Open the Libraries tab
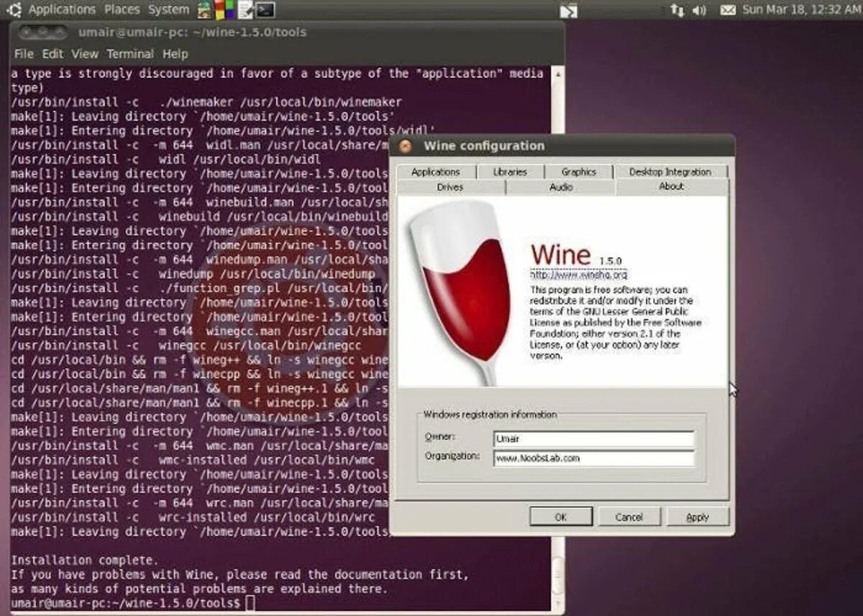 click(x=511, y=172)
